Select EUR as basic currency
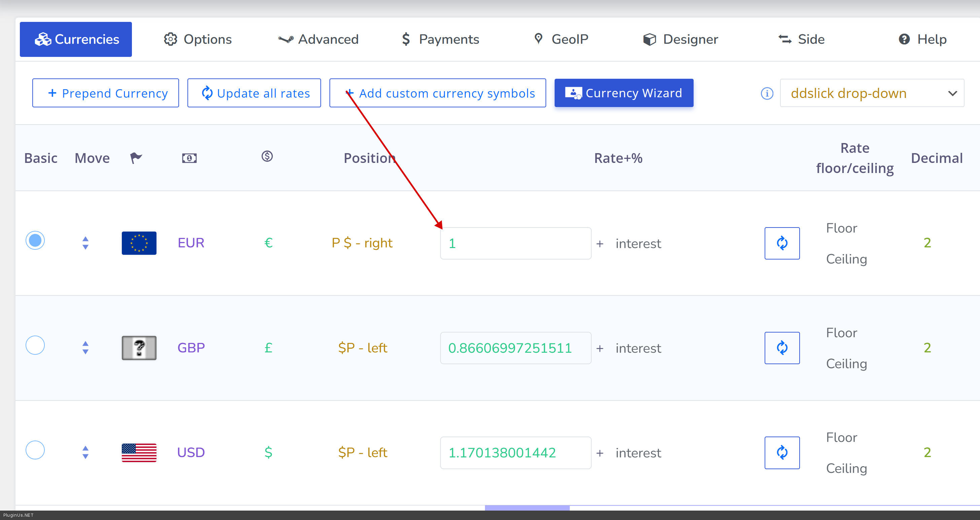Image resolution: width=980 pixels, height=520 pixels. [35, 240]
